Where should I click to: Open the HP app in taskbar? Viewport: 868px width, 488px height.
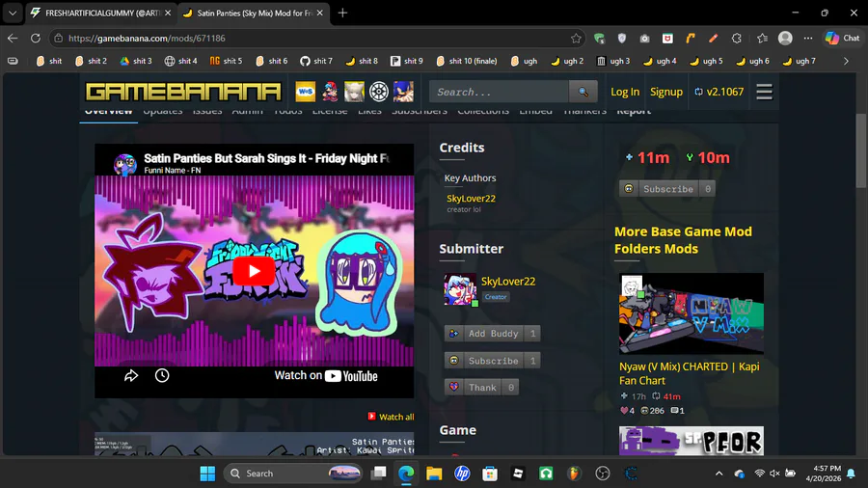pos(462,474)
